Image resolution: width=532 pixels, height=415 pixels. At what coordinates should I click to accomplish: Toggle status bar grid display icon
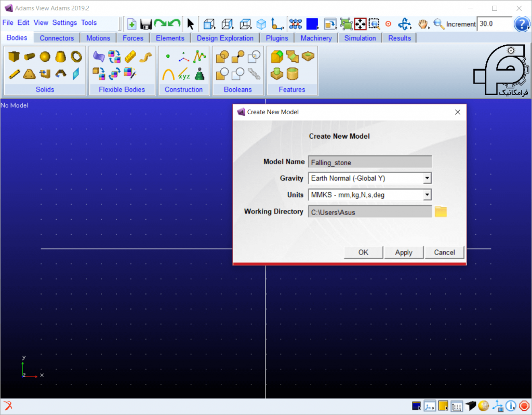point(457,406)
